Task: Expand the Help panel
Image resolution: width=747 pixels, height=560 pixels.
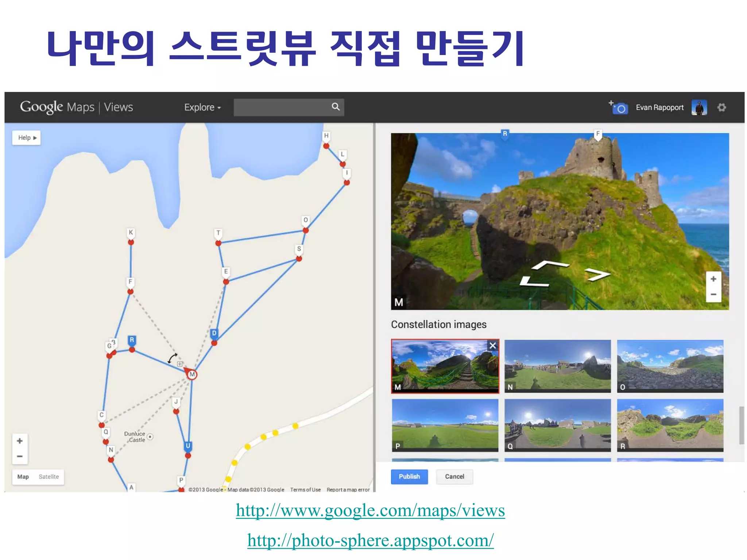Action: pos(27,138)
